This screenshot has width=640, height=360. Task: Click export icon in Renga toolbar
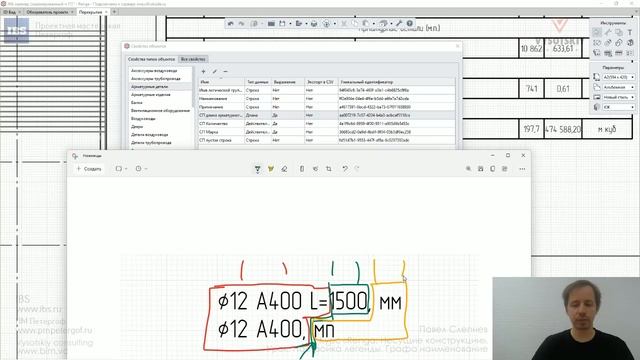(x=299, y=24)
